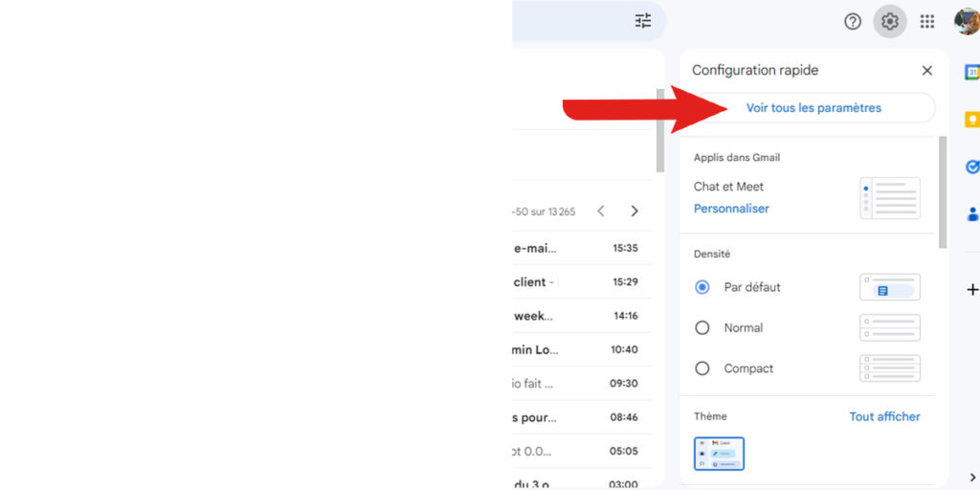Open the email received at 09:30
Viewport: 980px width, 490px height.
(581, 383)
